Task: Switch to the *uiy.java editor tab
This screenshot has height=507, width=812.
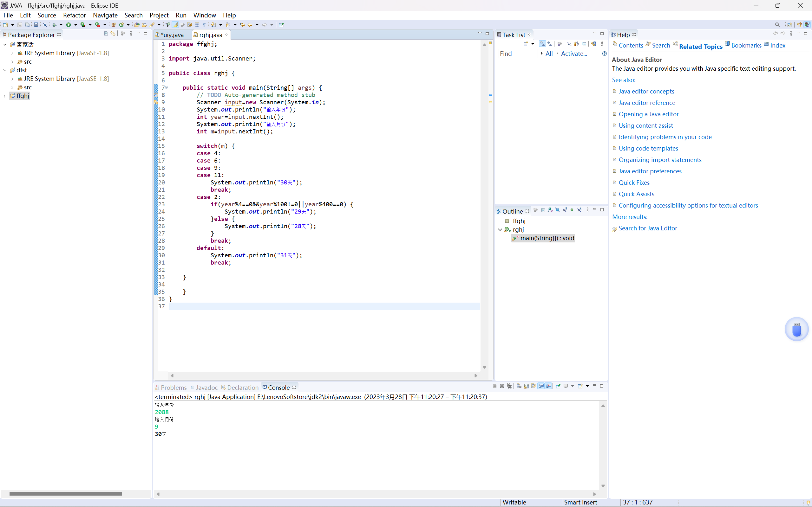Action: coord(172,35)
